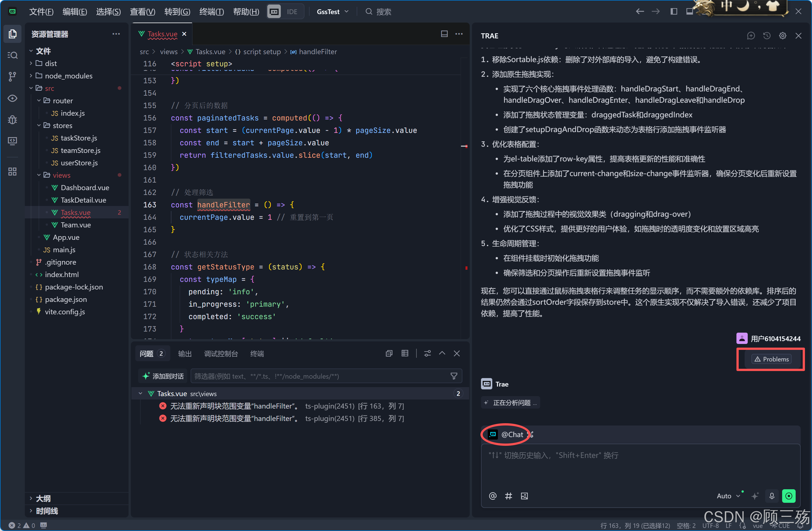Click the TRAE chat history icon
Screen dimensions: 812x531
[766, 36]
